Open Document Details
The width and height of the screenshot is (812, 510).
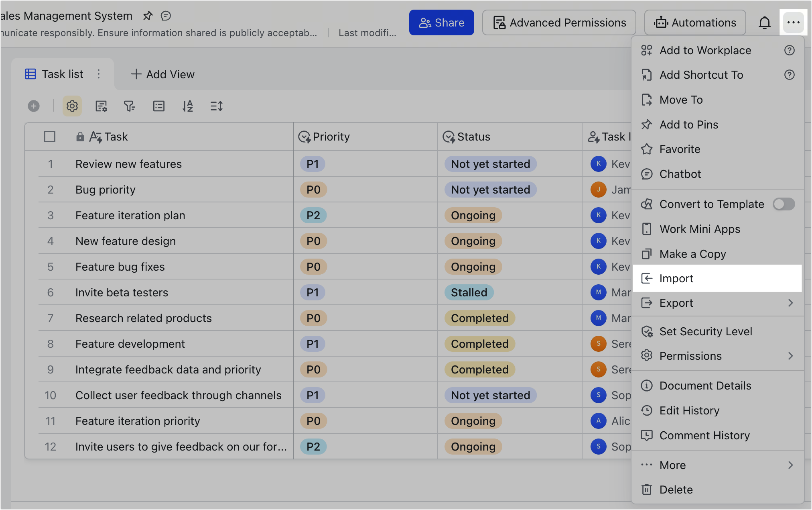tap(717, 386)
